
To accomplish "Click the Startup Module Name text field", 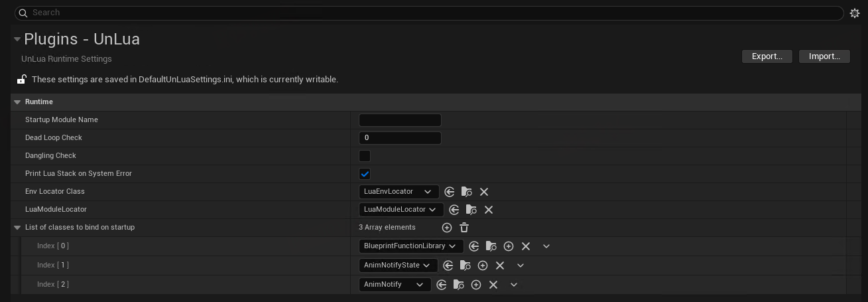I will [400, 120].
